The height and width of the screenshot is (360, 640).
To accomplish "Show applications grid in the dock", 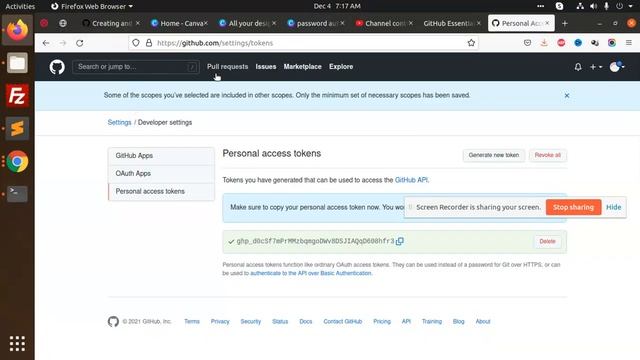I will tap(17, 344).
